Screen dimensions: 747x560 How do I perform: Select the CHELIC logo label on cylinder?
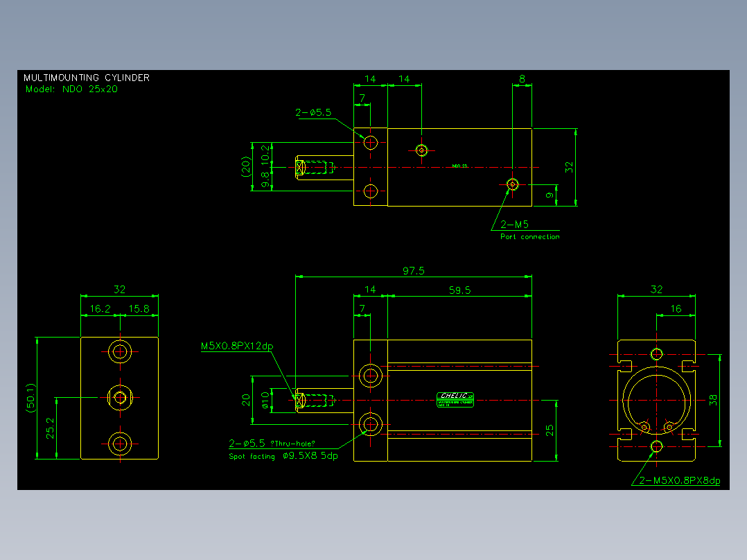[455, 400]
